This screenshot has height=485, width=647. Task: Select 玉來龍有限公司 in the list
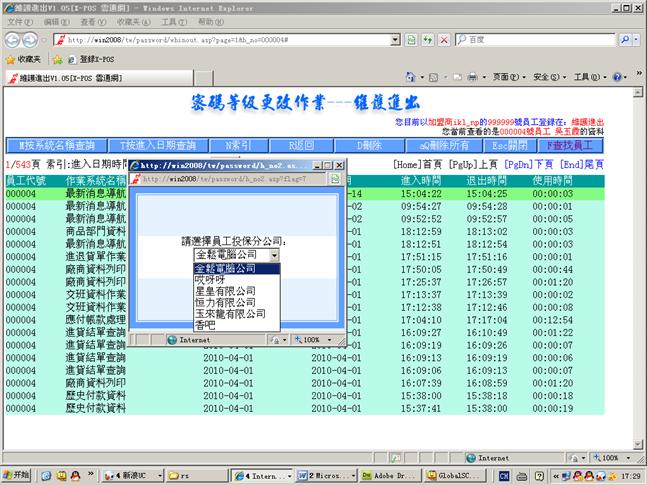[x=230, y=313]
